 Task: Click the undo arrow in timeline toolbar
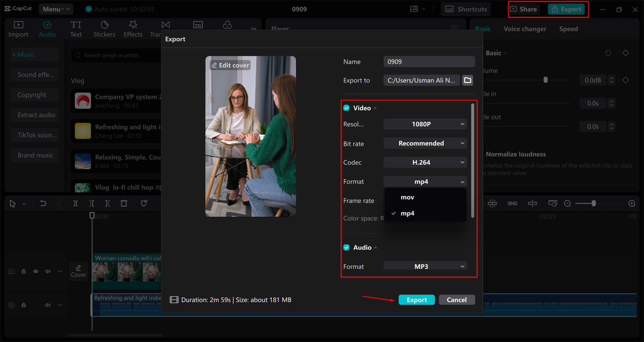[x=43, y=203]
